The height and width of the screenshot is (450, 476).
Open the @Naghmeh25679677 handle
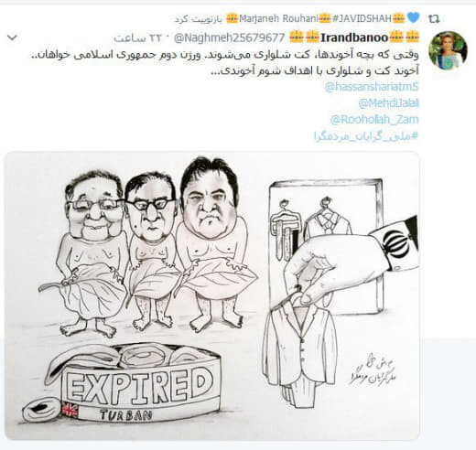point(229,37)
